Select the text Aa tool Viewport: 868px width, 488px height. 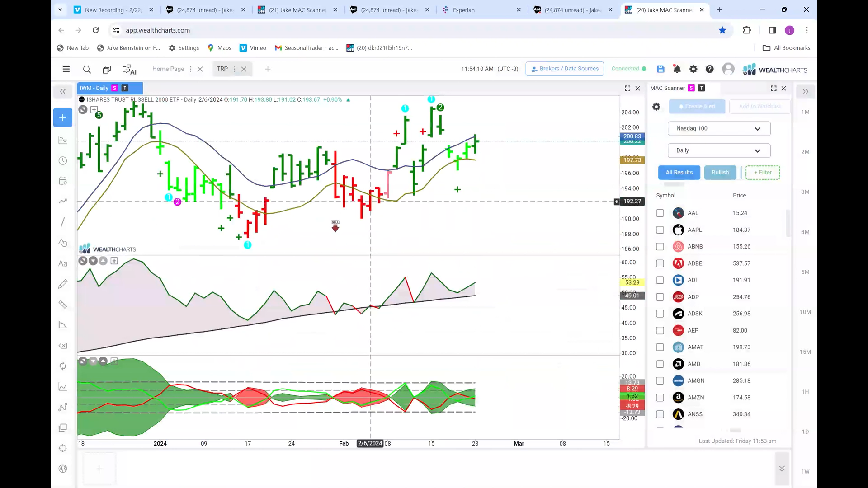pos(63,263)
